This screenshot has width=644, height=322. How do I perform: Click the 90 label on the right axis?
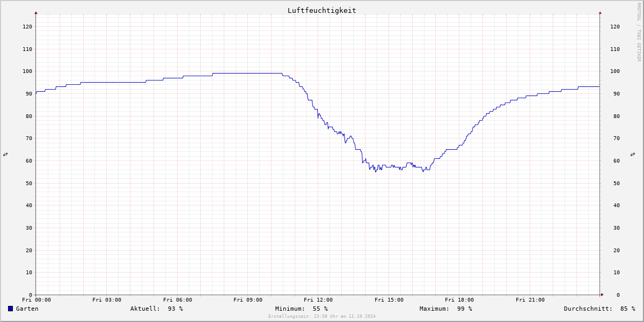(x=617, y=93)
